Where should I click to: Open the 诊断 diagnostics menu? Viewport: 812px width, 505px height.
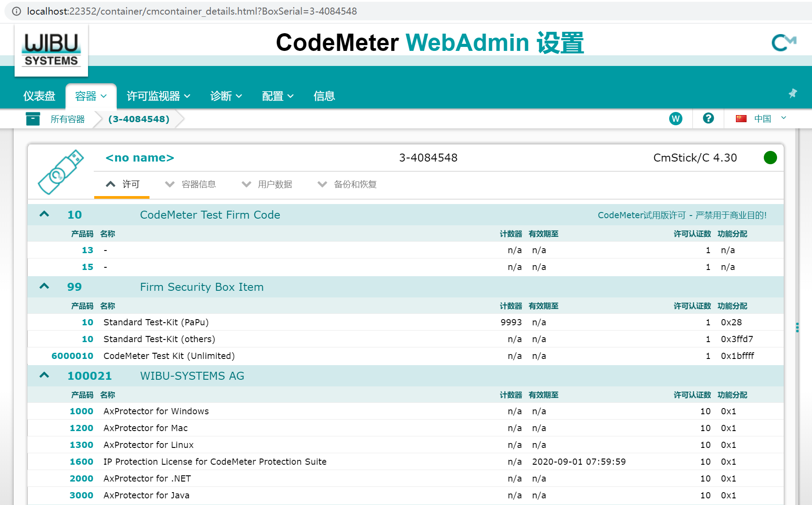[x=226, y=96]
